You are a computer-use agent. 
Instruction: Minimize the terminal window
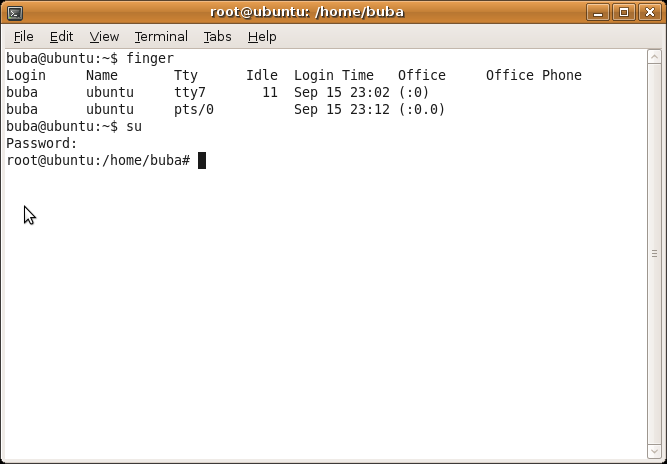point(598,12)
